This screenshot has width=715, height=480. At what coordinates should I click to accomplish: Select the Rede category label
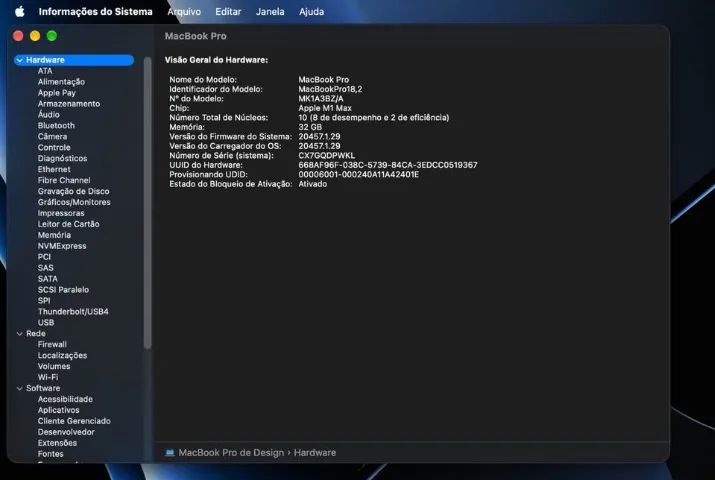tap(36, 334)
